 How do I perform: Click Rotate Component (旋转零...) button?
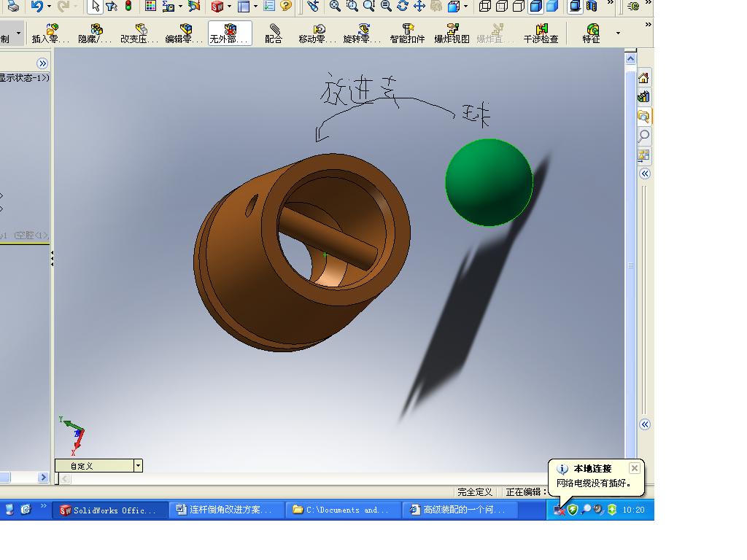[x=362, y=34]
